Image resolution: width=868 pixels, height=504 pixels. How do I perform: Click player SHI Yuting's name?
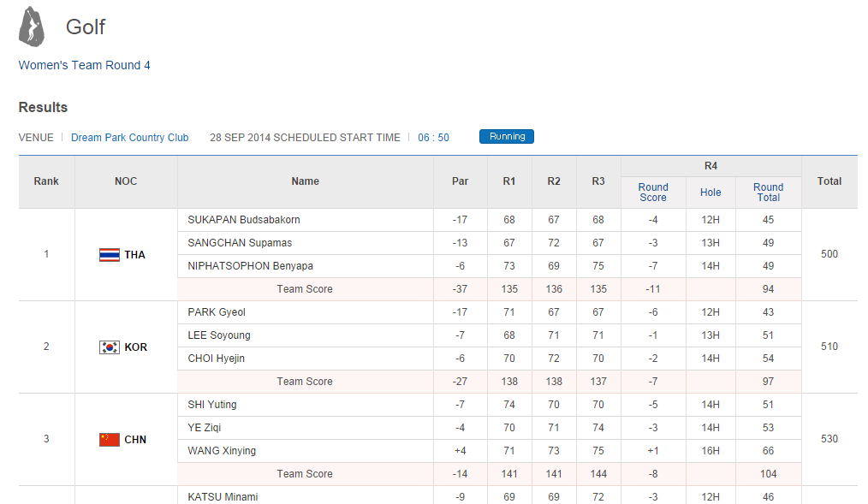tap(212, 405)
